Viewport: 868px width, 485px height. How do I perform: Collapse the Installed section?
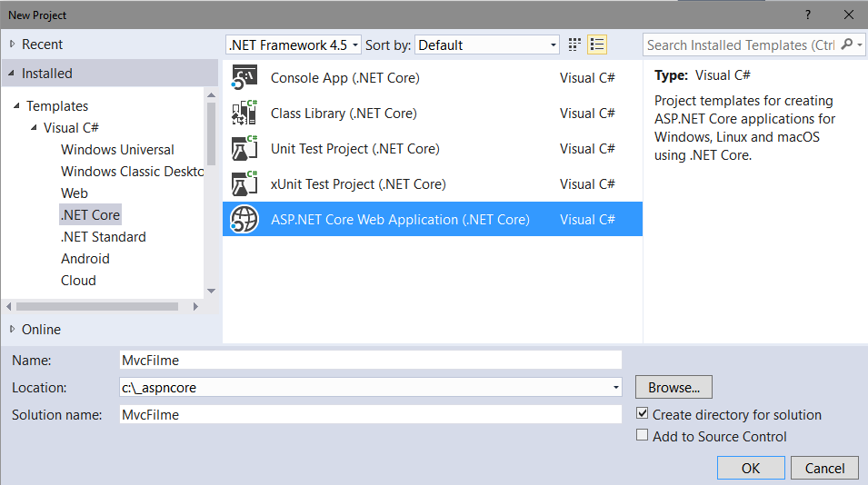point(12,73)
